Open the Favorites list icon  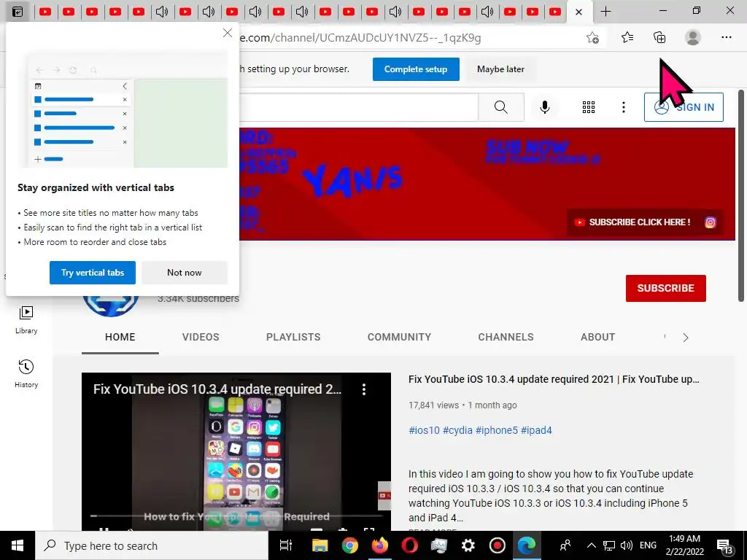coord(627,37)
